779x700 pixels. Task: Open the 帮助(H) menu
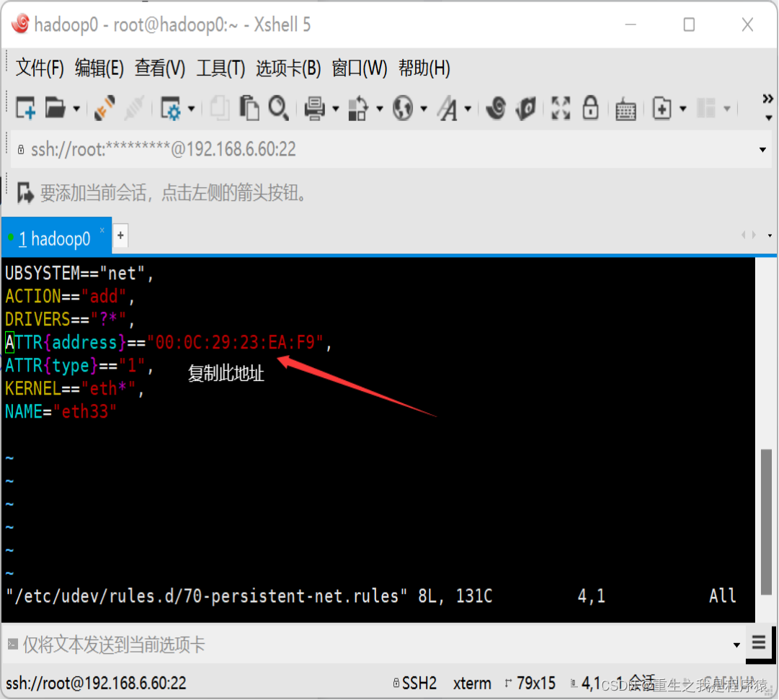click(424, 68)
